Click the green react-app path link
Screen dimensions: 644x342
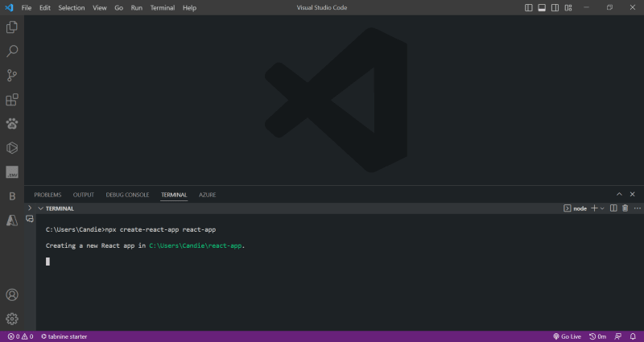pyautogui.click(x=195, y=245)
